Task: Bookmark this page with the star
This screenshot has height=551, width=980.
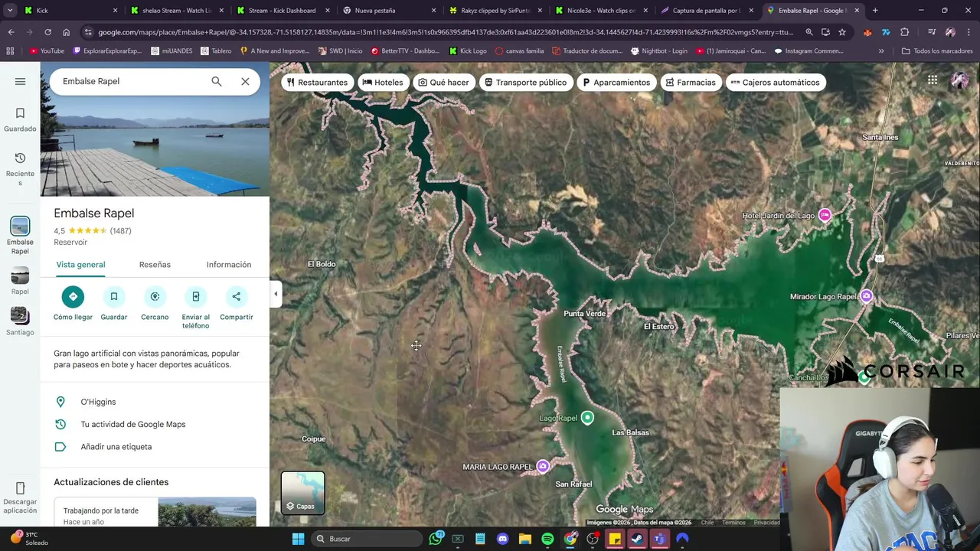Action: (x=842, y=32)
